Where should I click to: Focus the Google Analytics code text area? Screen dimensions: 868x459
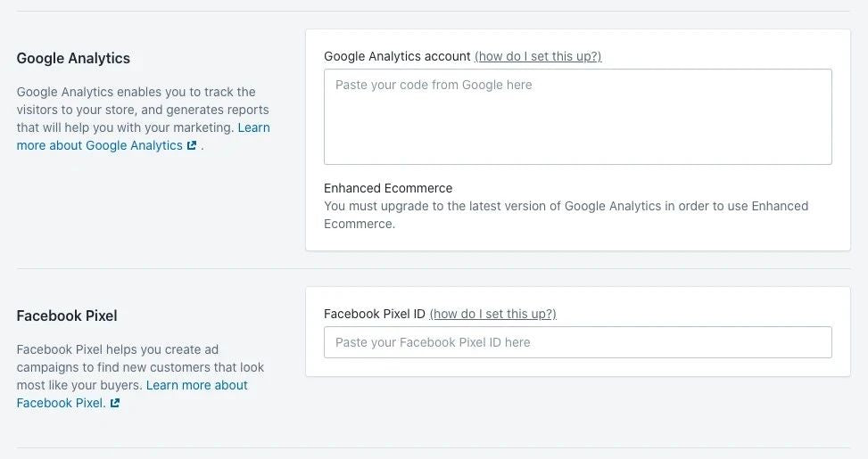pos(577,117)
